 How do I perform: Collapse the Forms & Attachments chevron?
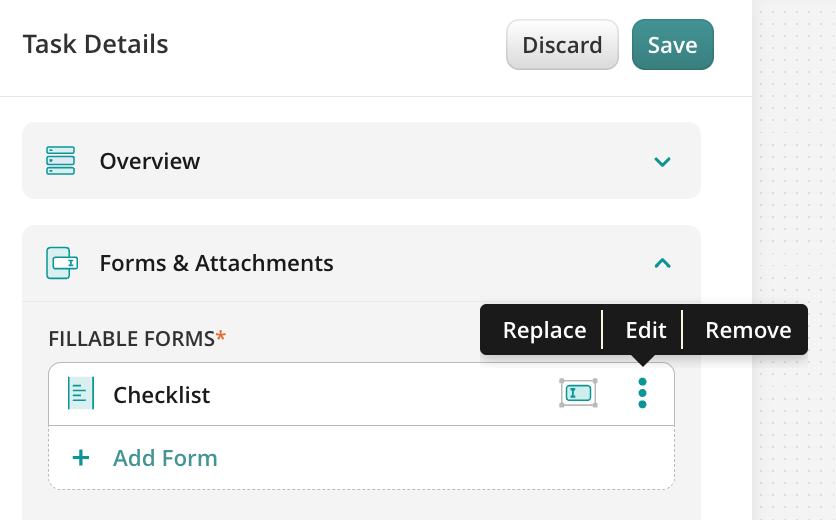(x=662, y=263)
